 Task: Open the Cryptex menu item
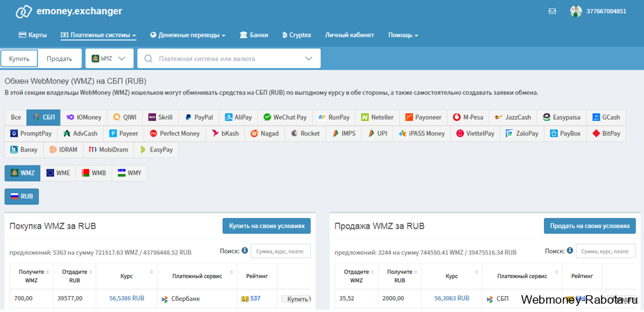(x=296, y=35)
